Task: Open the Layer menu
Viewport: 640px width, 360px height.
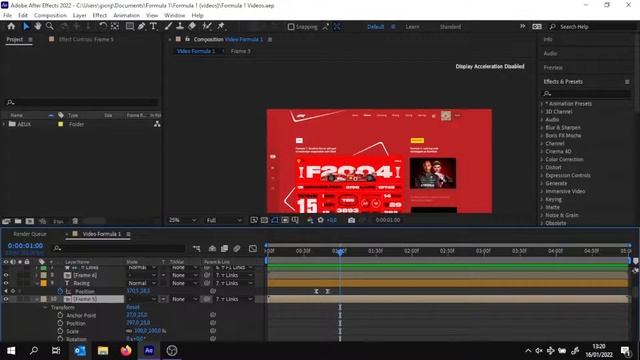Action: point(79,15)
